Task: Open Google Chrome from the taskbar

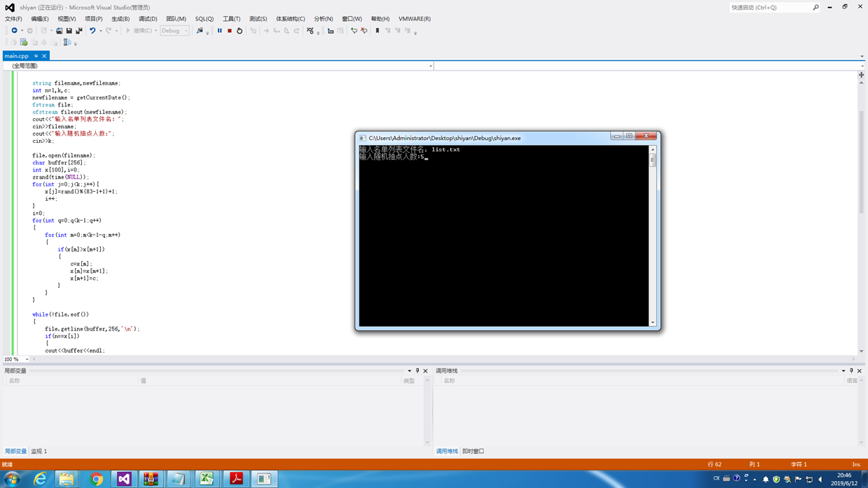Action: pos(96,479)
